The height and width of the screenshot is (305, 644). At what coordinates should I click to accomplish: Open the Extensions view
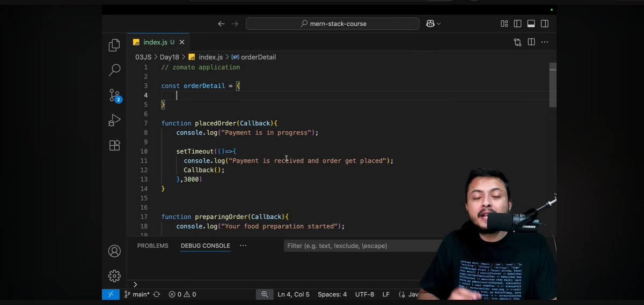click(114, 145)
